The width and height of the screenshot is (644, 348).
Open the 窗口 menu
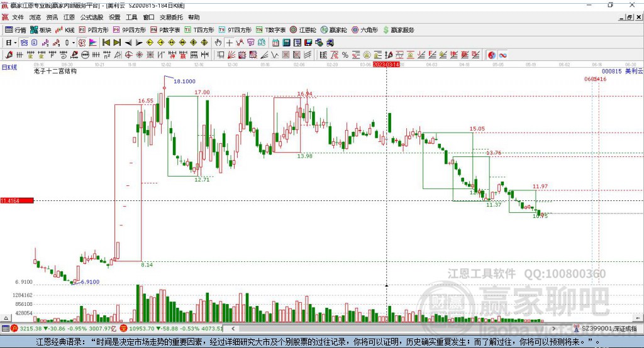[x=148, y=17]
